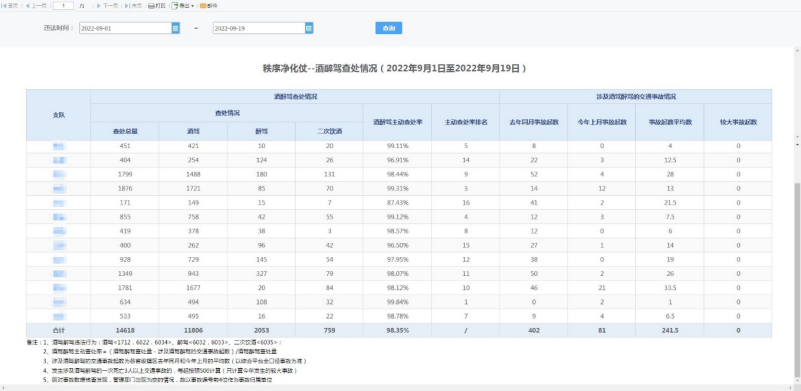The image size is (801, 391).
Task: Click the average cell 33.5
Action: [x=670, y=288]
